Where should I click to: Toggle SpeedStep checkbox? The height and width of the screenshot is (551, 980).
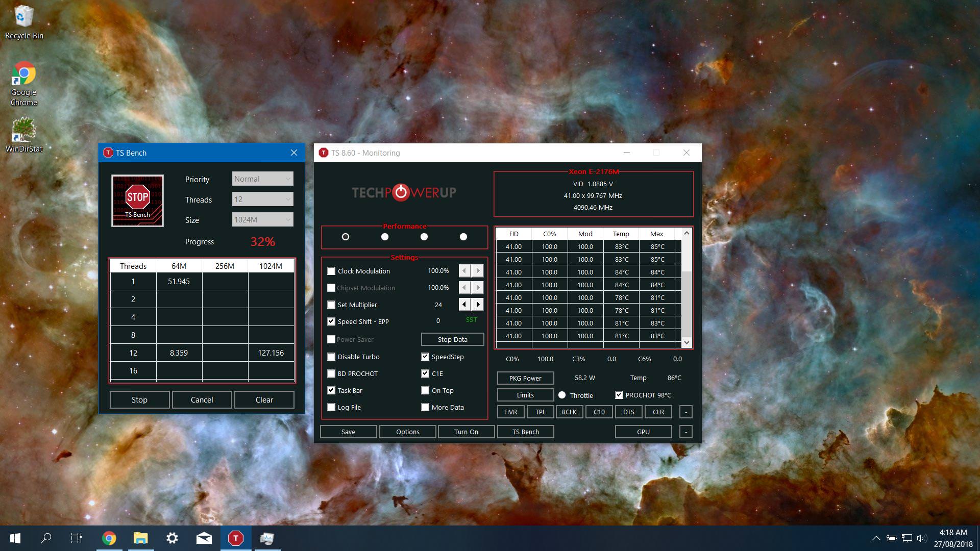pyautogui.click(x=425, y=357)
